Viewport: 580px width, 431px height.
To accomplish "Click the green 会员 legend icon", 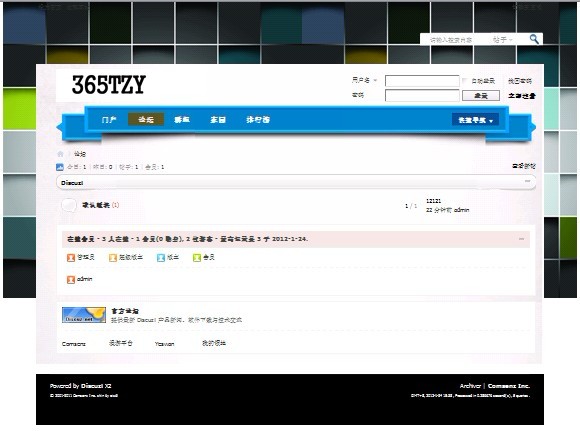I will 196,257.
